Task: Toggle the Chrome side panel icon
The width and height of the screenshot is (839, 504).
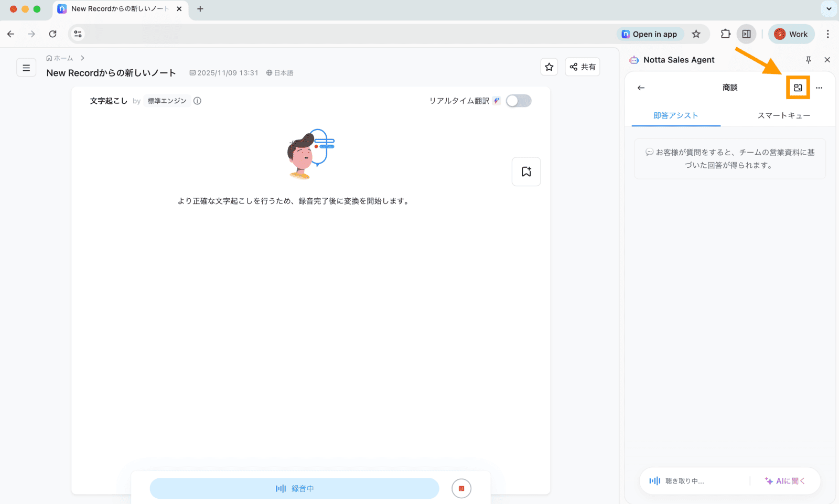Action: (746, 34)
